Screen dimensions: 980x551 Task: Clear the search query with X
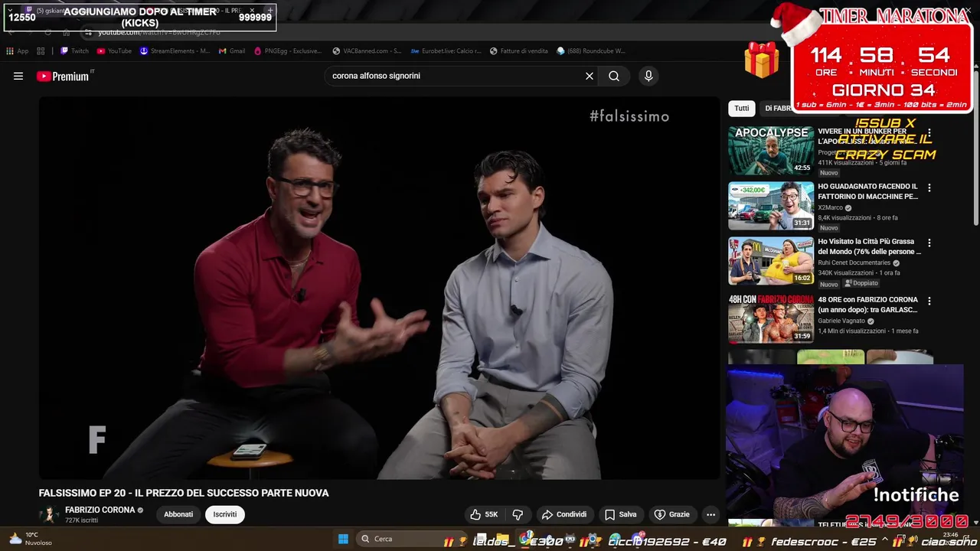click(590, 76)
